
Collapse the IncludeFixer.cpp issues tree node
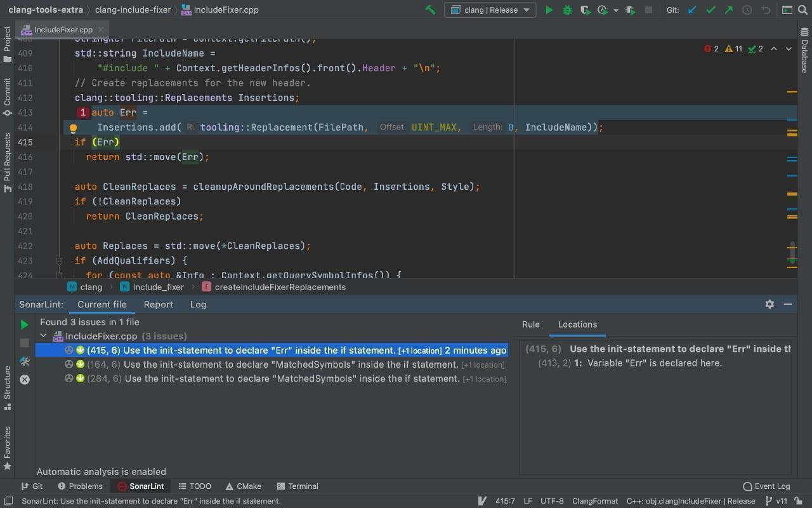(43, 336)
